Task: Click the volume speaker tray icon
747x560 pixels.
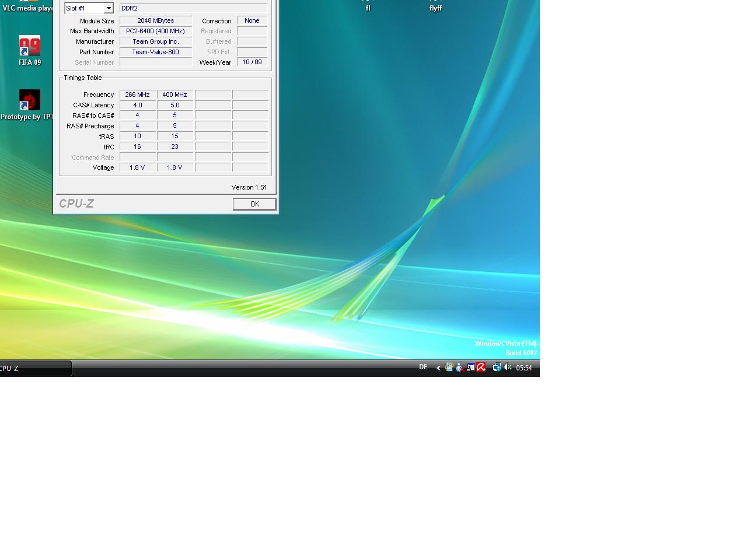Action: pyautogui.click(x=507, y=367)
